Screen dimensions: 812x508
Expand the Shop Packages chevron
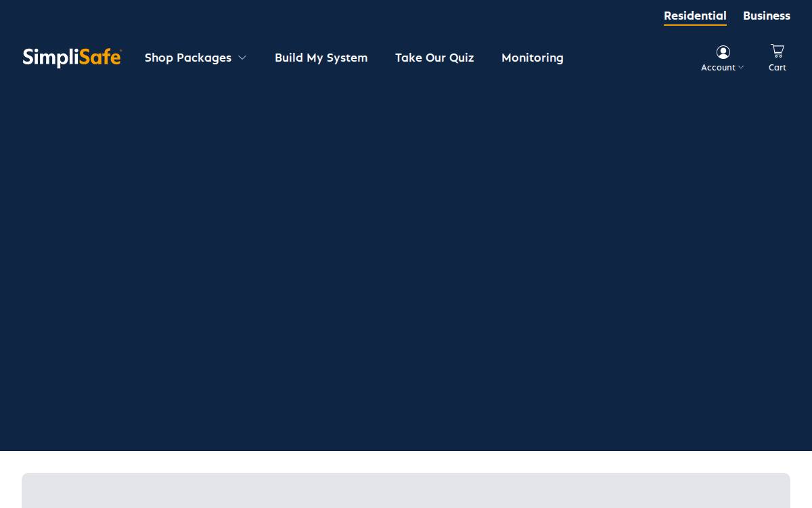click(242, 58)
